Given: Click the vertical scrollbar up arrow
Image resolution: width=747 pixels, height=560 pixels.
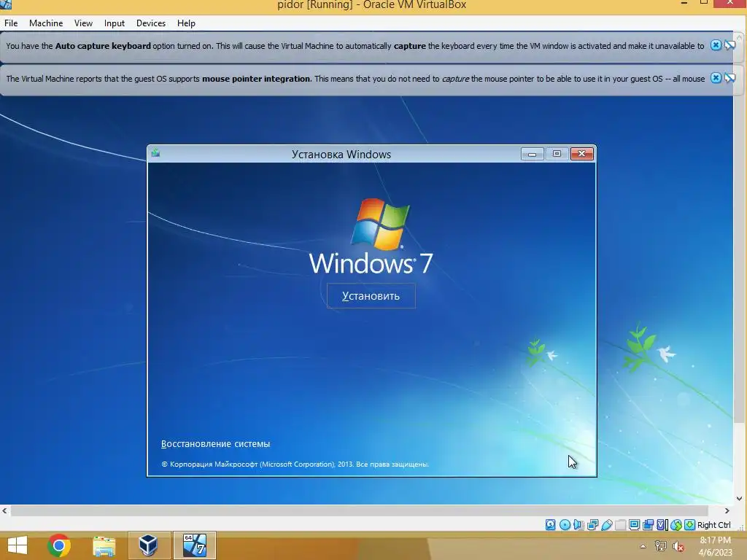Looking at the screenshot, I should tap(740, 36).
